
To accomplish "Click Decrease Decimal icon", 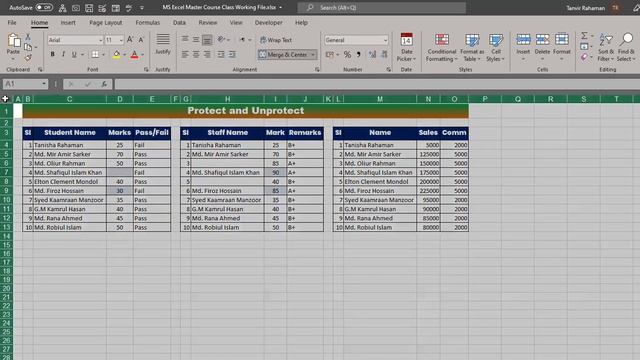I will click(x=384, y=54).
